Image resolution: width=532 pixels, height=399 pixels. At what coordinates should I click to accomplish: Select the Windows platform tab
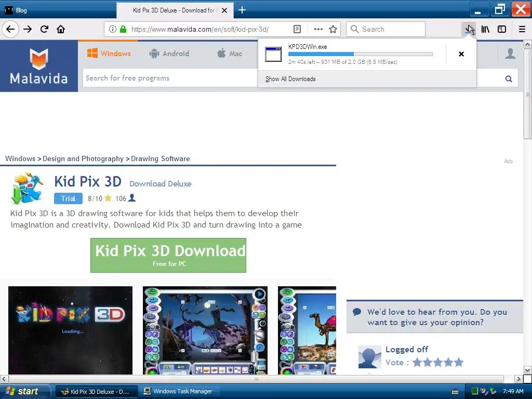click(109, 54)
